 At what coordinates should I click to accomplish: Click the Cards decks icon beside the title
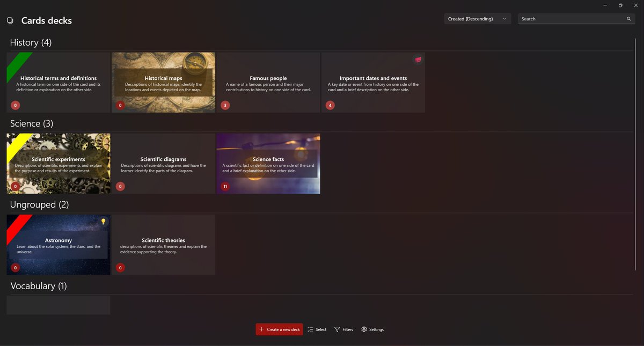click(10, 20)
